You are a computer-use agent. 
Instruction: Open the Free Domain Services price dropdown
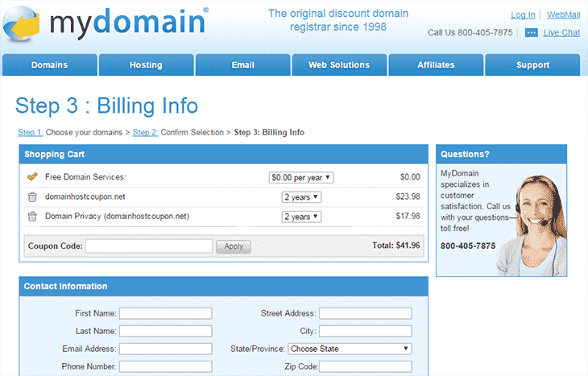point(301,177)
